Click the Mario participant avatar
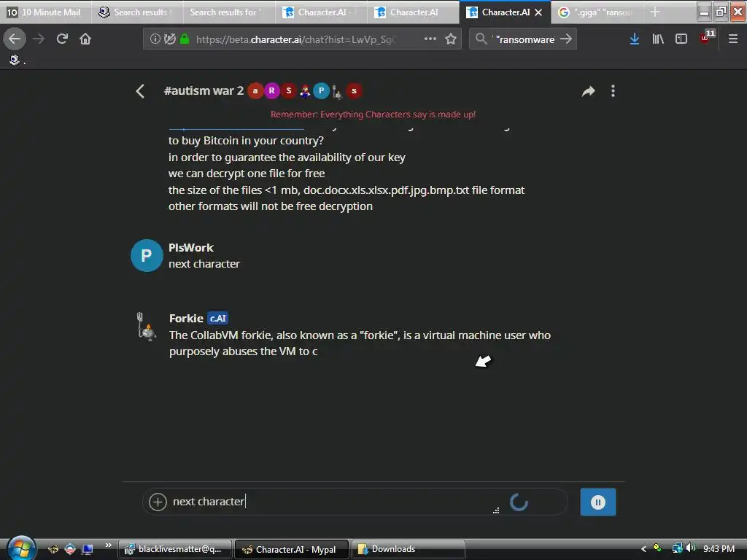The height and width of the screenshot is (560, 747). click(x=305, y=90)
